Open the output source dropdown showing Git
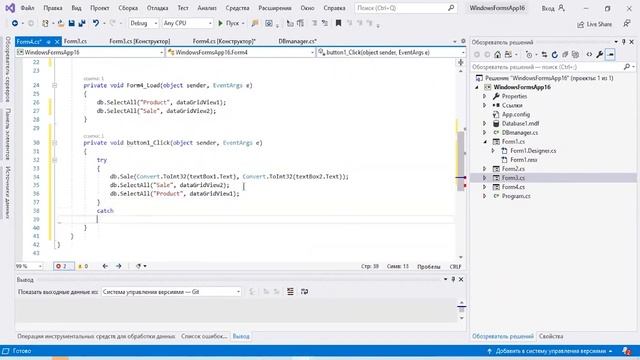 point(171,292)
